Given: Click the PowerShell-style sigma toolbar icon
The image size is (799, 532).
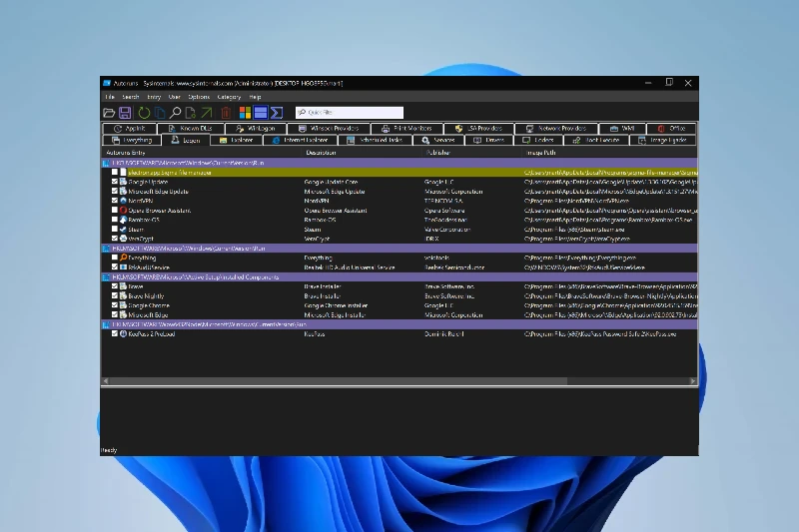Looking at the screenshot, I should coord(277,113).
